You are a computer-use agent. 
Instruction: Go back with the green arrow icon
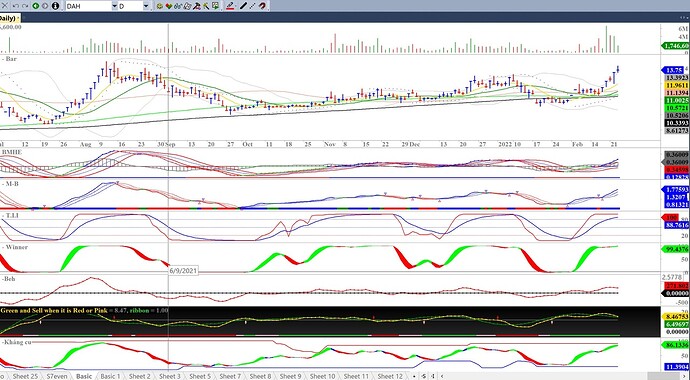(36, 6)
